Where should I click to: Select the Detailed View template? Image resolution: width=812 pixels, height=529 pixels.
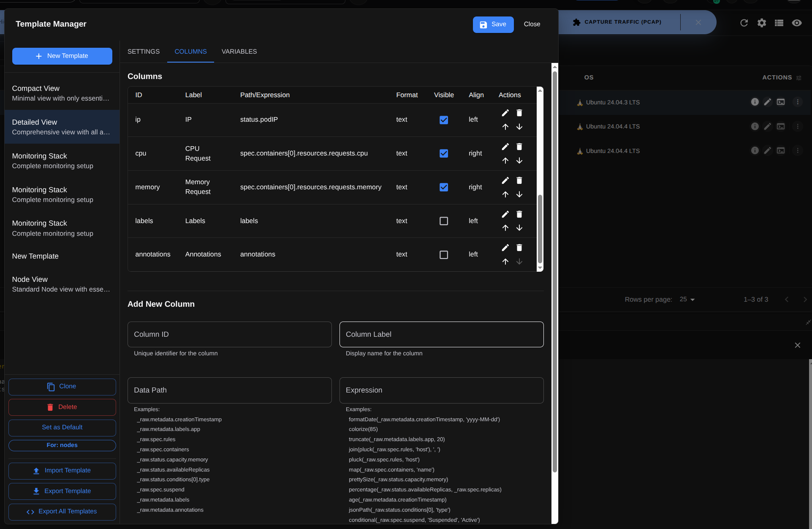tap(62, 127)
